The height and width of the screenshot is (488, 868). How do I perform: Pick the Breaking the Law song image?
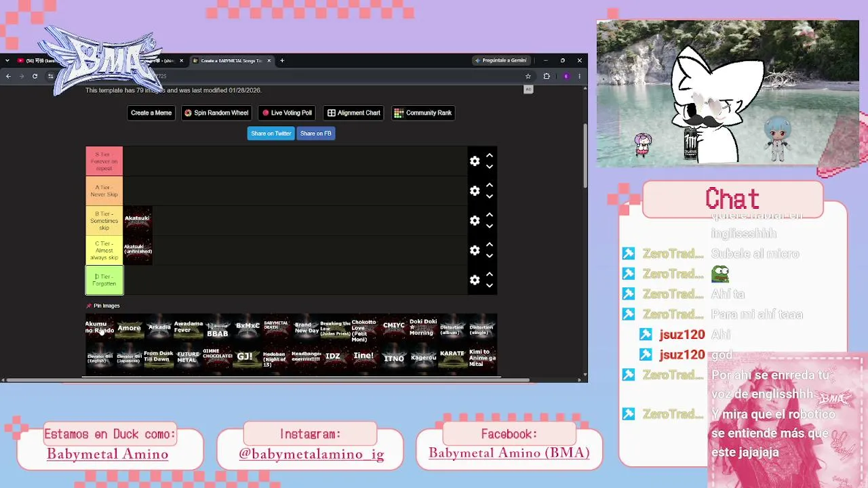pyautogui.click(x=335, y=328)
